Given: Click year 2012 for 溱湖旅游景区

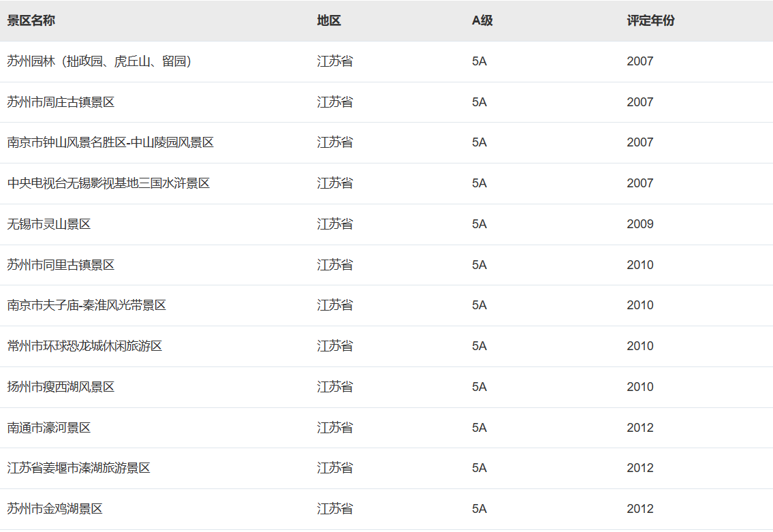Looking at the screenshot, I should tap(640, 468).
